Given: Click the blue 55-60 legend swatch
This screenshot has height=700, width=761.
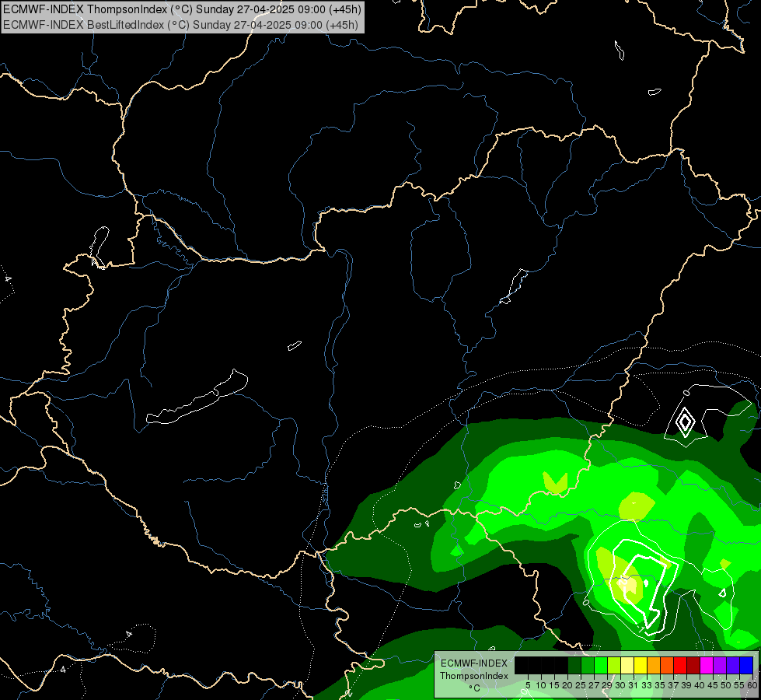Looking at the screenshot, I should click(x=746, y=666).
